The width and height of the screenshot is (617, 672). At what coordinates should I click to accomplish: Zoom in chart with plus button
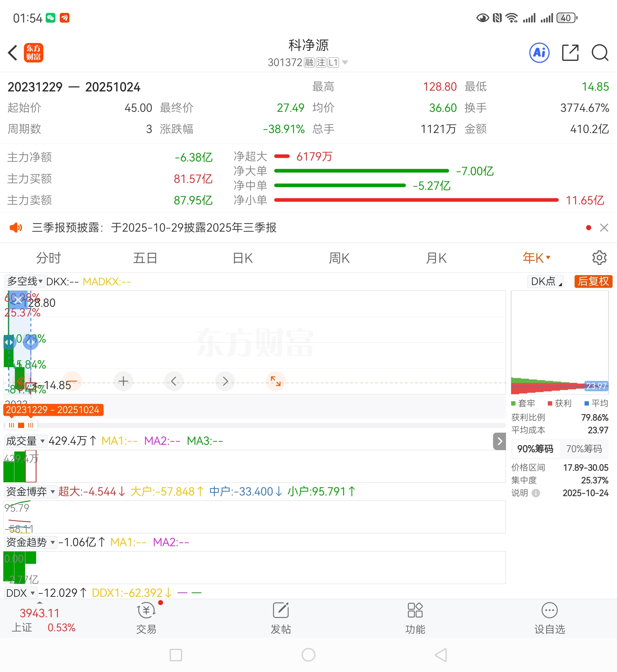click(x=123, y=381)
